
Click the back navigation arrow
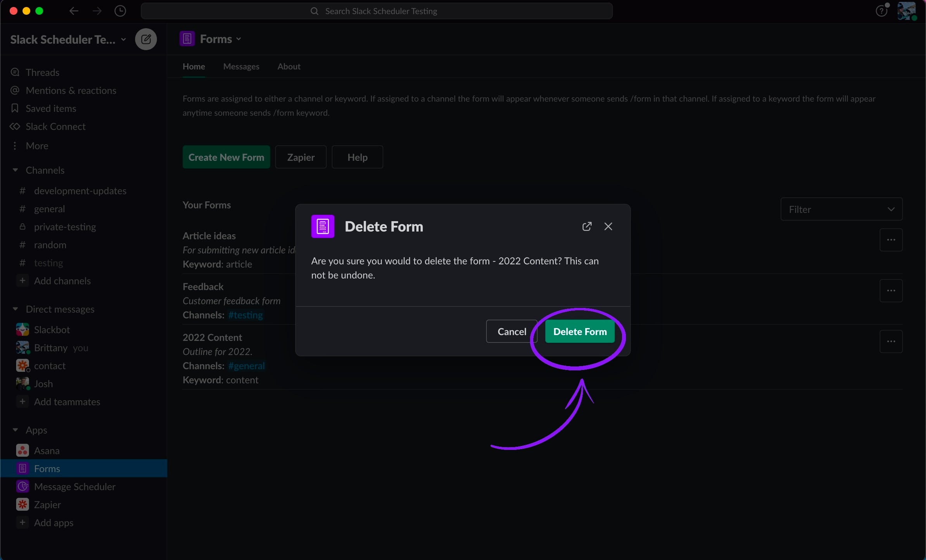click(74, 11)
